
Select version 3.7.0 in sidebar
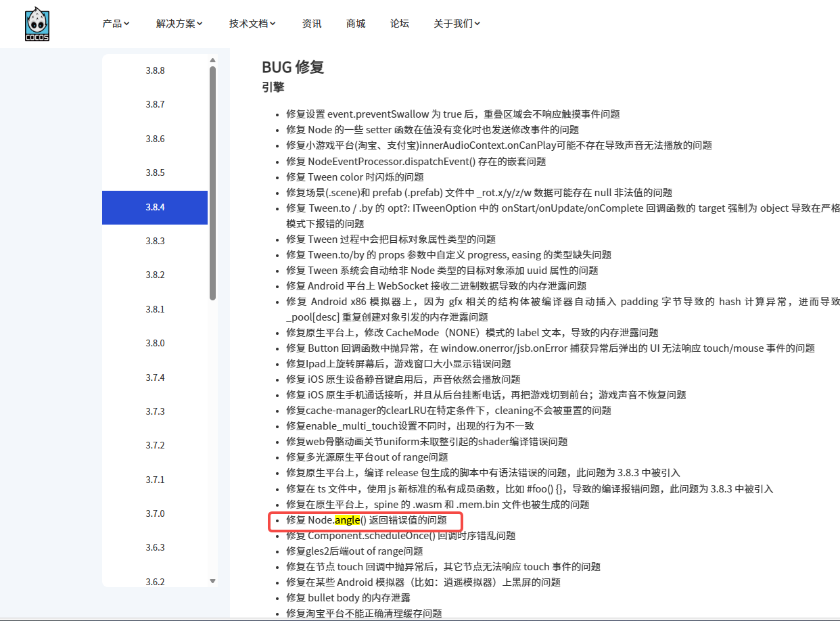[x=155, y=513]
